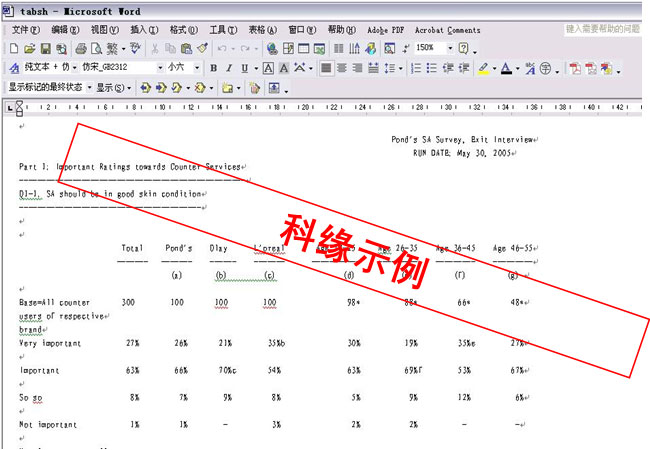
Task: Run spelling and grammar check icon
Action: tap(135, 48)
